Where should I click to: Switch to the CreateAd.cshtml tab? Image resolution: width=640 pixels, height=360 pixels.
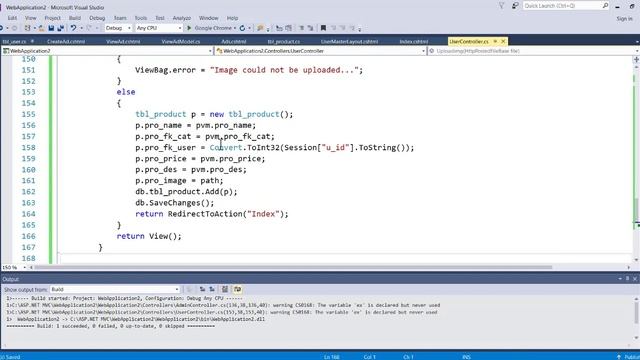pos(66,42)
